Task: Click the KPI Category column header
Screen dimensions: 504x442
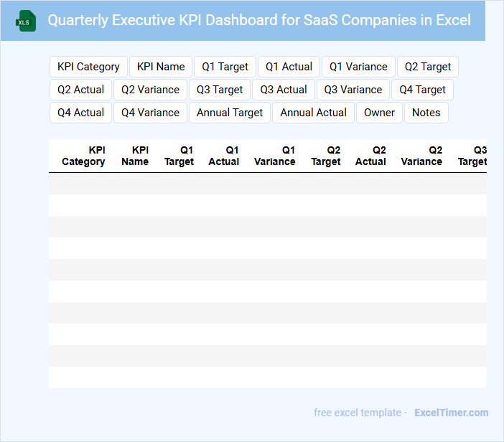Action: (84, 156)
